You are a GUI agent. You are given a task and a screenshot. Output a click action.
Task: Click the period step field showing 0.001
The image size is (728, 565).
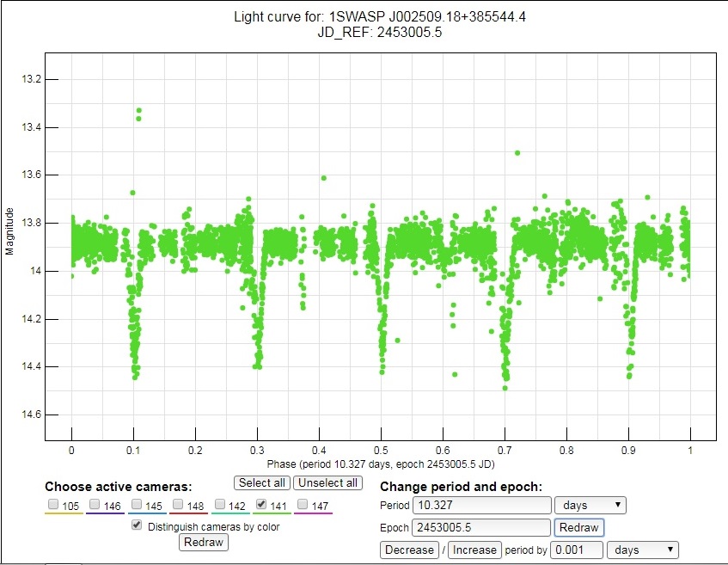click(576, 550)
